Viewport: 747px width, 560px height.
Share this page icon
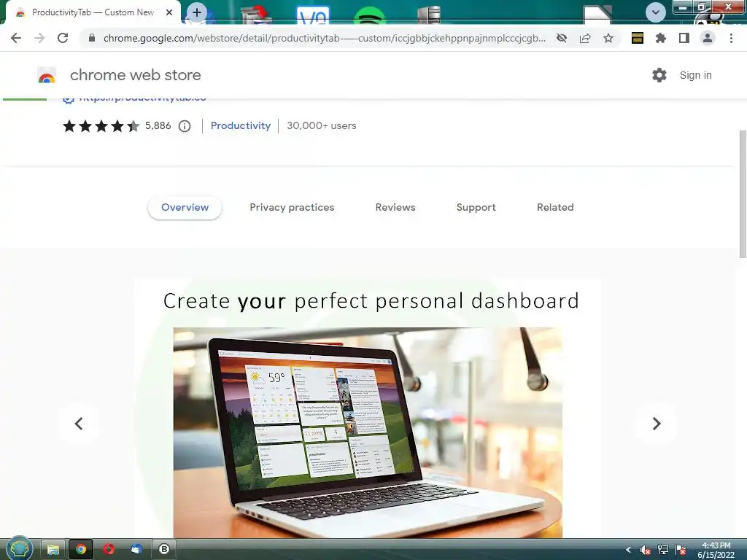pyautogui.click(x=585, y=38)
